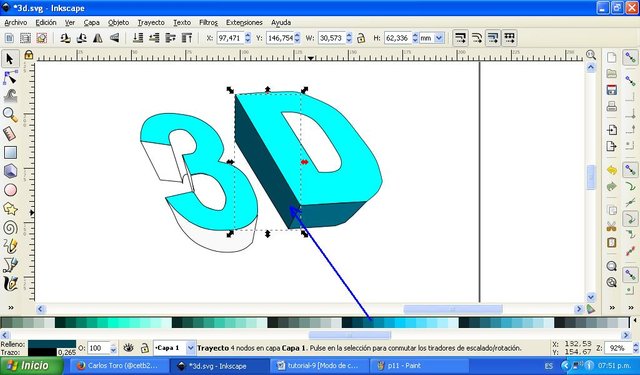
Task: Open the mm units dropdown
Action: 432,38
